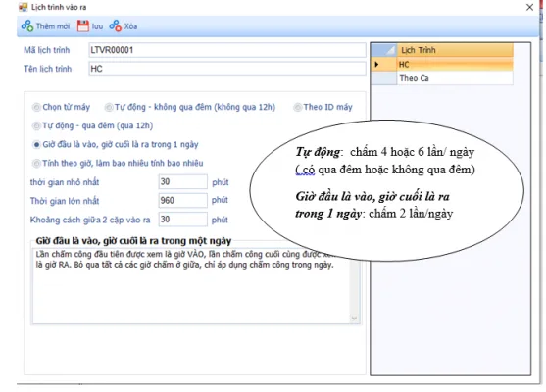Select the Chọn từ máy radio option
This screenshot has height=392, width=546.
point(36,107)
